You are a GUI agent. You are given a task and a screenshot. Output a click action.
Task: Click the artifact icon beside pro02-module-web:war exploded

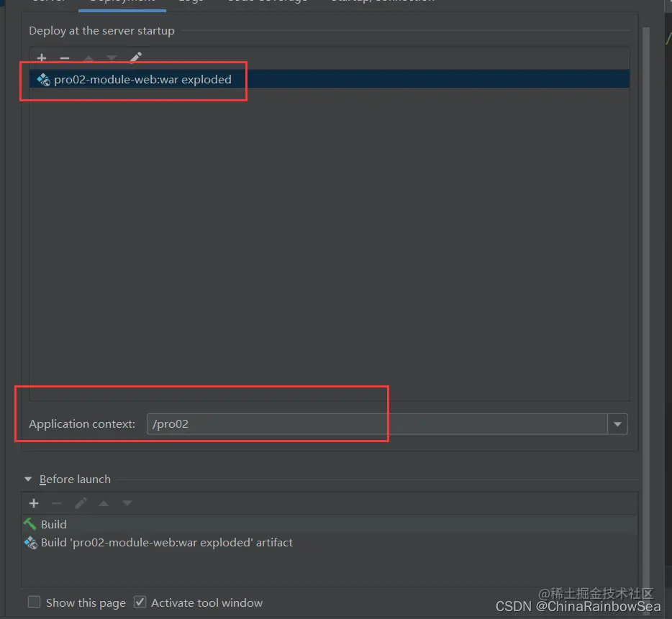pos(43,80)
